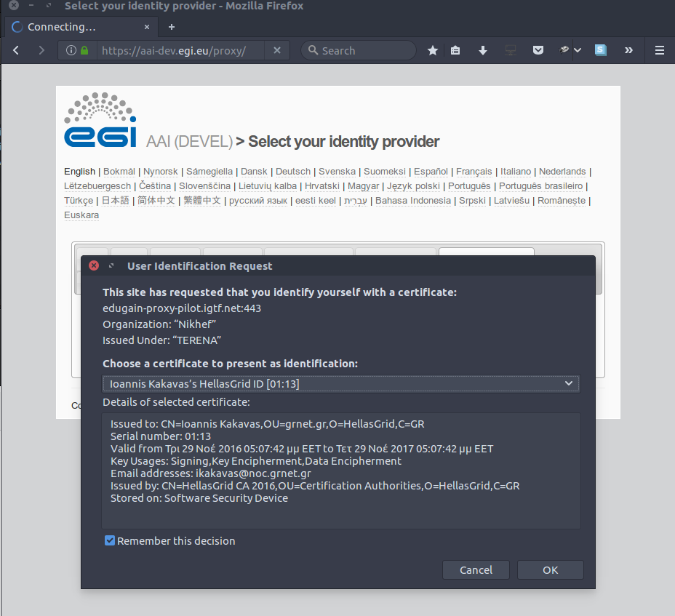Image resolution: width=675 pixels, height=616 pixels.
Task: Open the Firefox hamburger menu
Action: pos(660,50)
